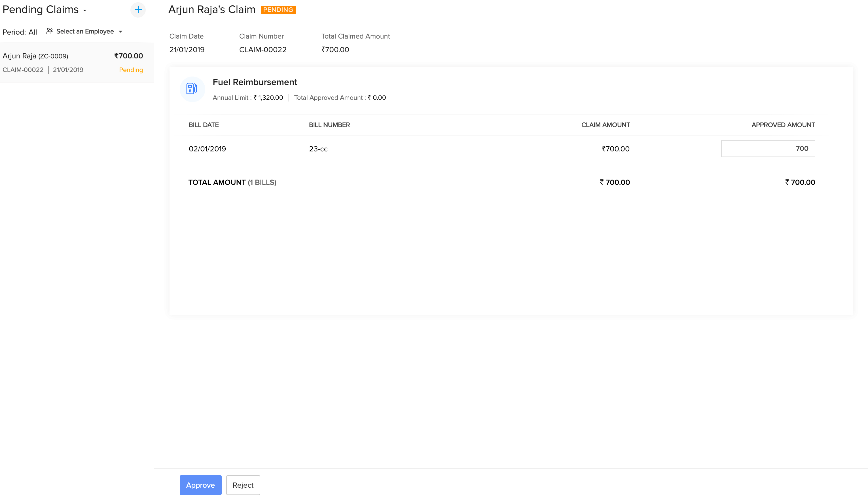
Task: Click bill number 23-cc
Action: pyautogui.click(x=318, y=149)
